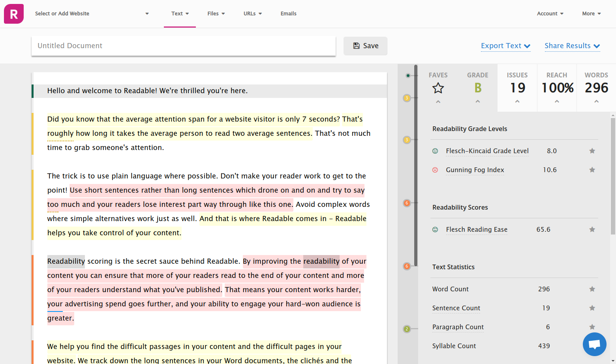Open the Flesch-Kincaid Grade Level link

[487, 151]
